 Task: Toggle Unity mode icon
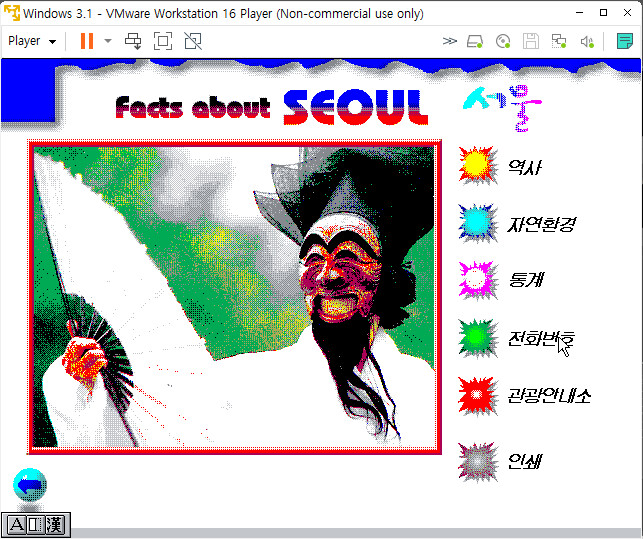(193, 41)
